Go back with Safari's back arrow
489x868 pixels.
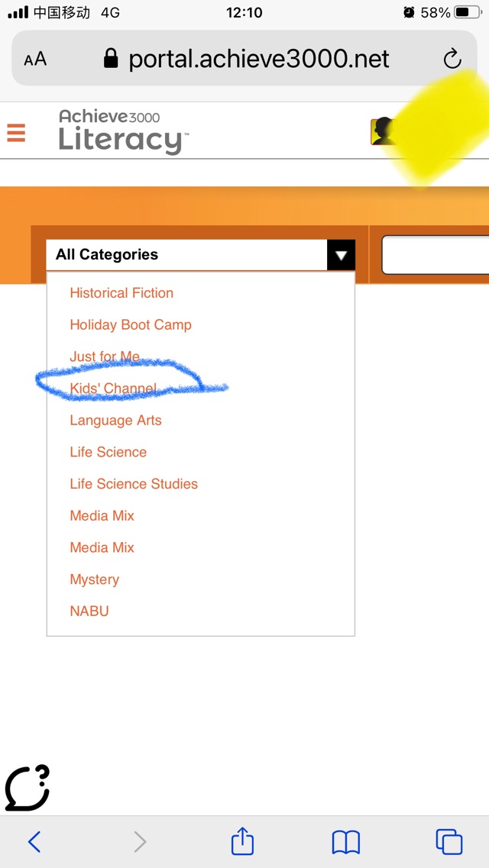coord(34,841)
